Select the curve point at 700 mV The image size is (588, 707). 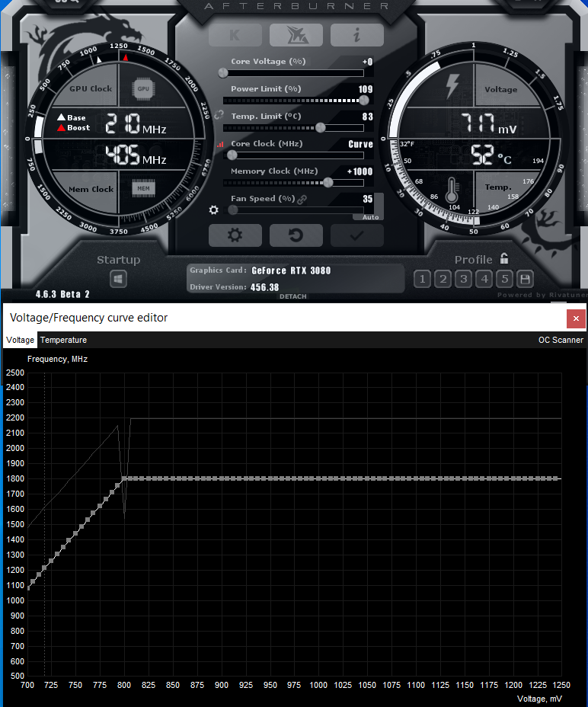click(28, 587)
